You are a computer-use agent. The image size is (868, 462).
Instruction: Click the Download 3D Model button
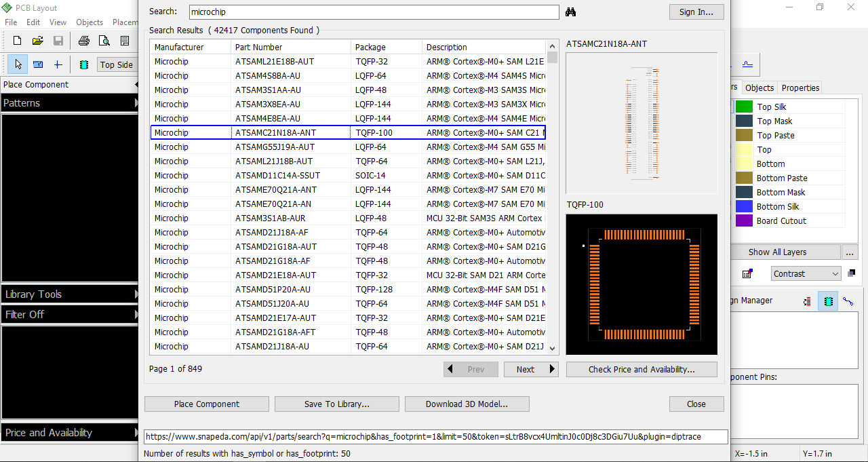coord(467,404)
